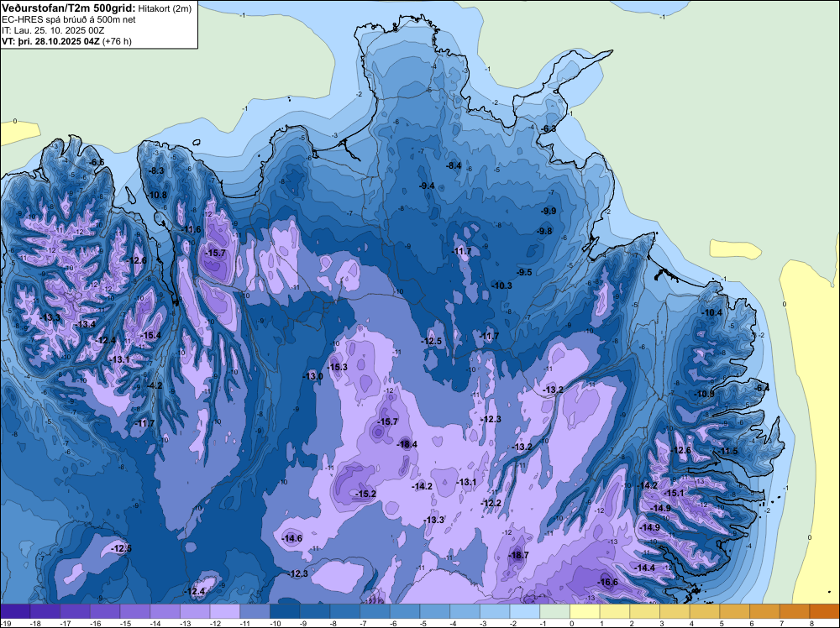Screen dimensions: 840x628
Task: Click the 'VT: þri. 28.10.2025 04Z' valid time
Action: pos(50,41)
